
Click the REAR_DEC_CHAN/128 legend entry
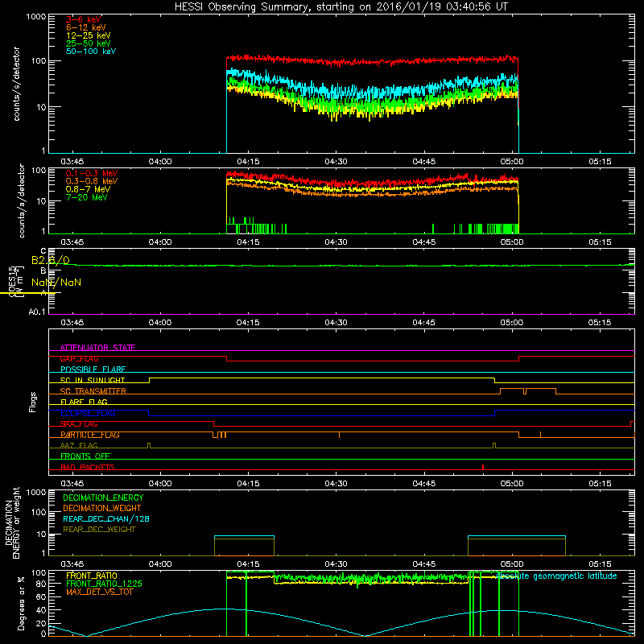[106, 518]
